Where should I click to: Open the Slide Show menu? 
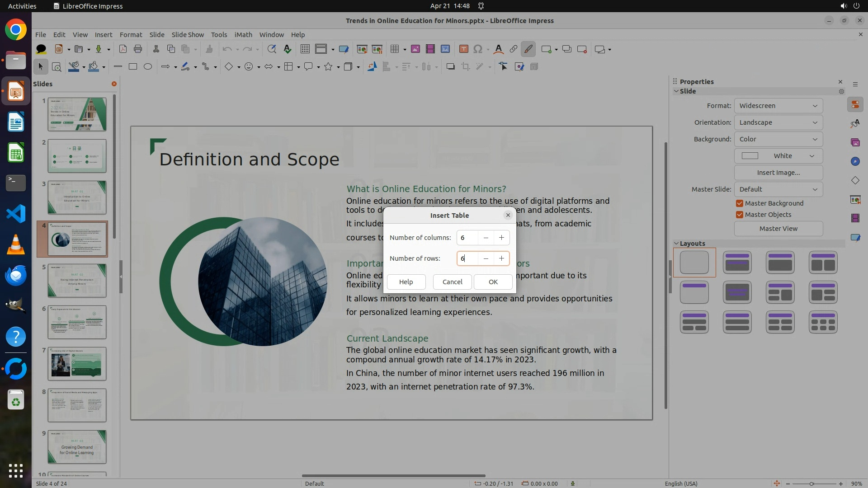[x=187, y=35]
